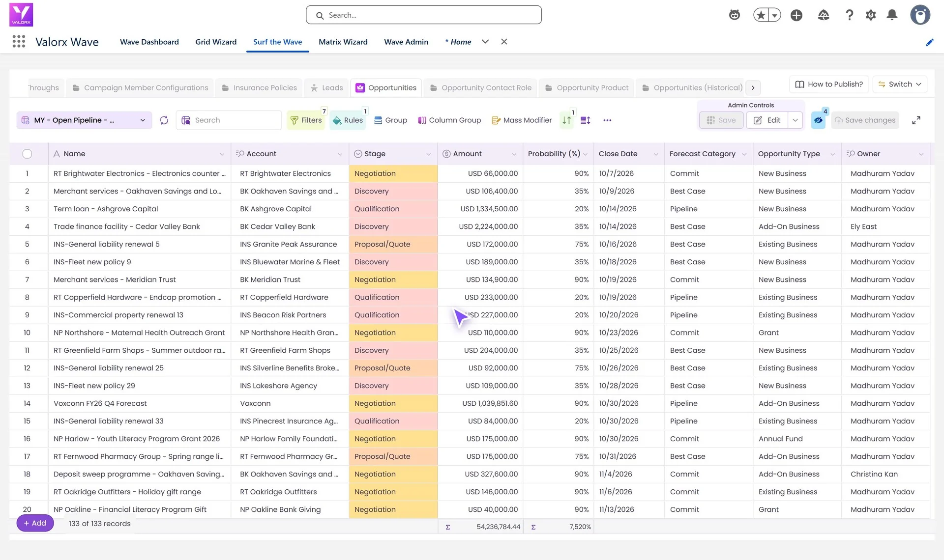Click the How to Publish? button
Image resolution: width=944 pixels, height=560 pixels.
pos(829,84)
